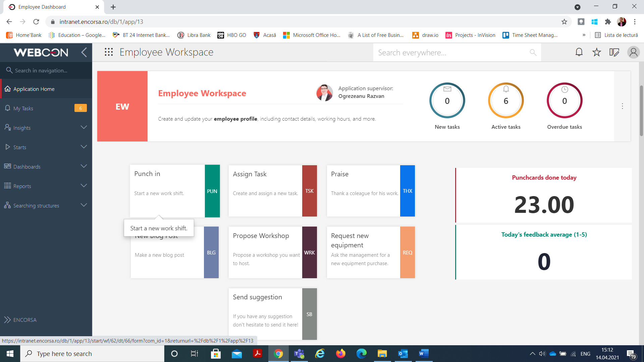Click the WRK tile on Propose Workshop
644x362 pixels.
coord(309,252)
